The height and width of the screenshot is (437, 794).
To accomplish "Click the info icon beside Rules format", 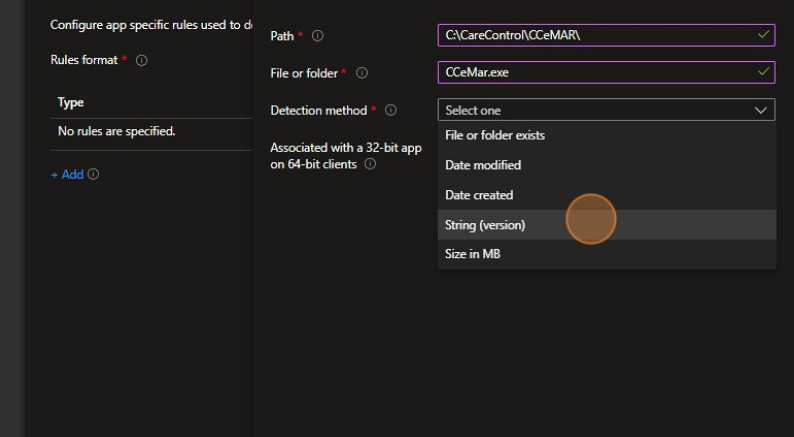I will click(141, 60).
